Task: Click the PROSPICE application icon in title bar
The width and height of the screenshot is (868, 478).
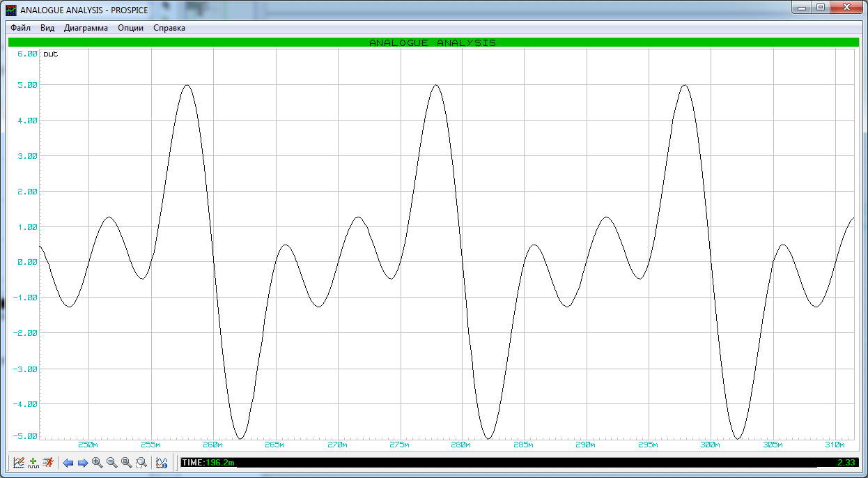Action: coord(11,10)
